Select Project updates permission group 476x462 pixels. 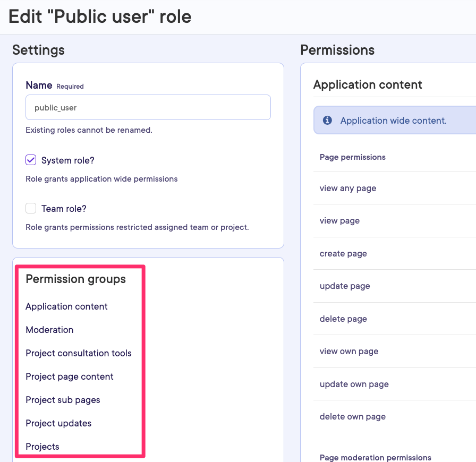(x=58, y=423)
